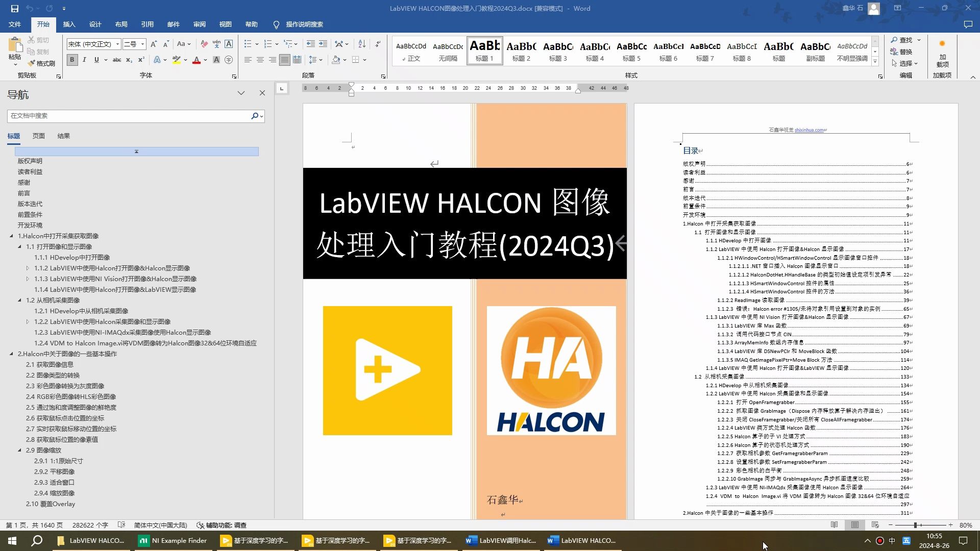Screen dimensions: 980x551
Task: Collapse the 2.9 图像缩放 heading
Action: click(19, 450)
